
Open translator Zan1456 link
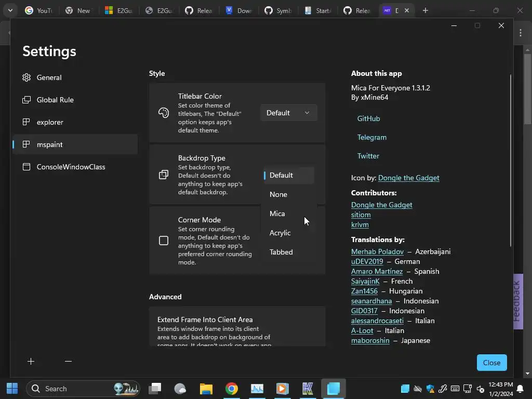(x=364, y=291)
